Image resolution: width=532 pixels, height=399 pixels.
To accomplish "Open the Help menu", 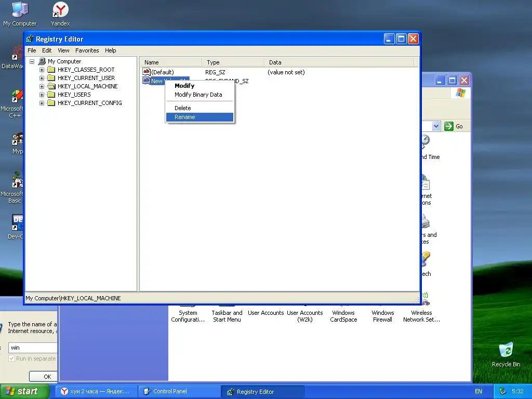I will click(x=110, y=50).
